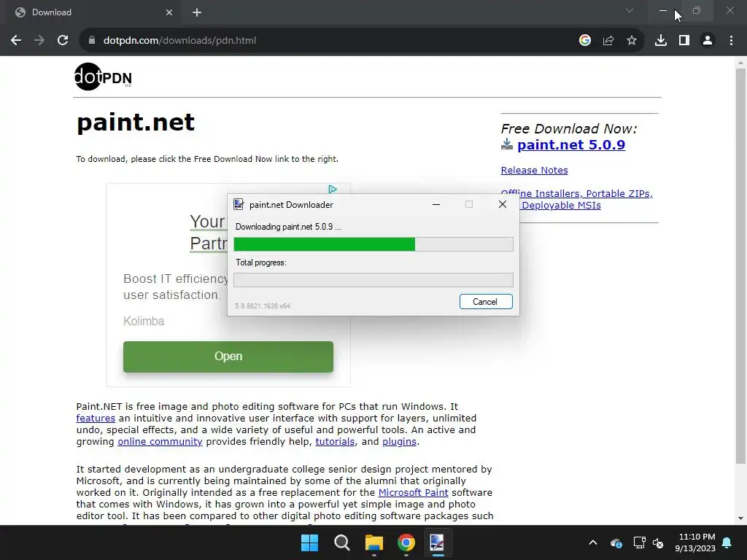Viewport: 747px width, 560px height.
Task: Click the download icon beside paint.net 5.0.9
Action: [x=507, y=144]
